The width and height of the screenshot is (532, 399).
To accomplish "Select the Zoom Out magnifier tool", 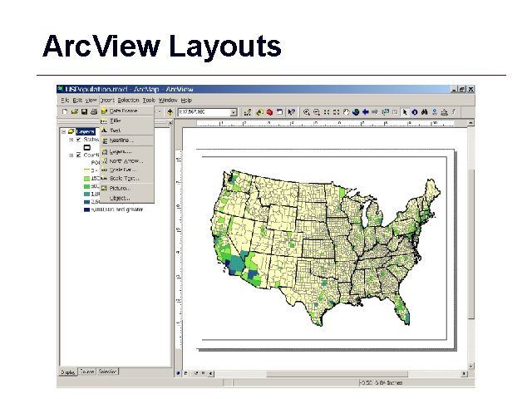I will [x=317, y=112].
